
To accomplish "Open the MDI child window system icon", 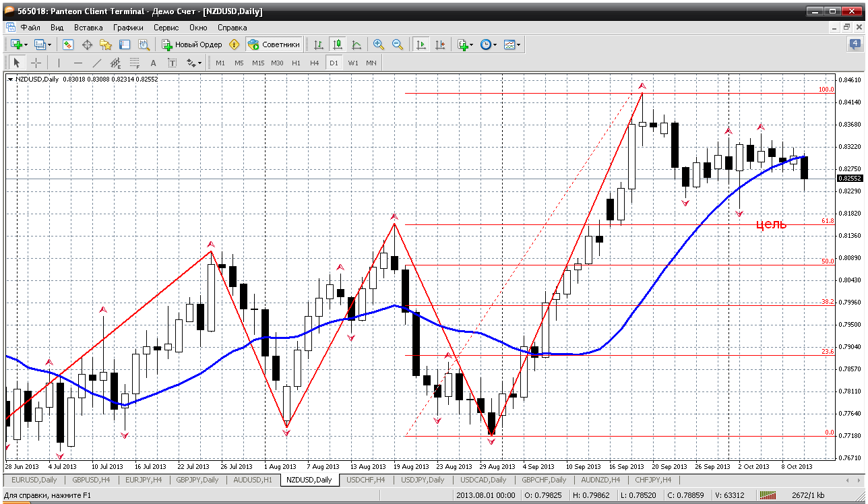I will [x=11, y=28].
